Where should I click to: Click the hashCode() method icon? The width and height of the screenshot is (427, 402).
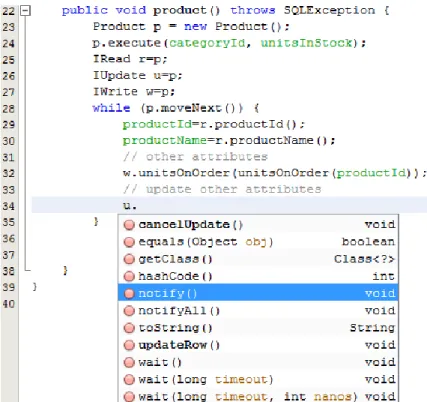(129, 276)
